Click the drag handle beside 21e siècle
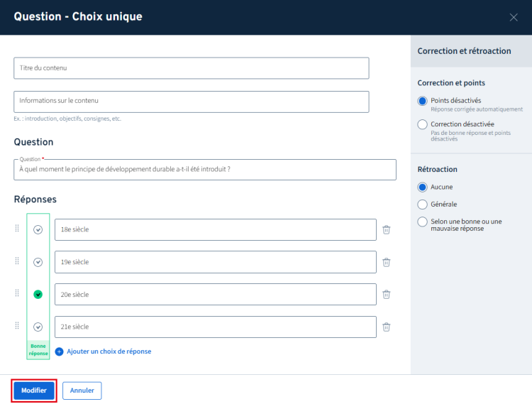532x409 pixels. (x=17, y=326)
